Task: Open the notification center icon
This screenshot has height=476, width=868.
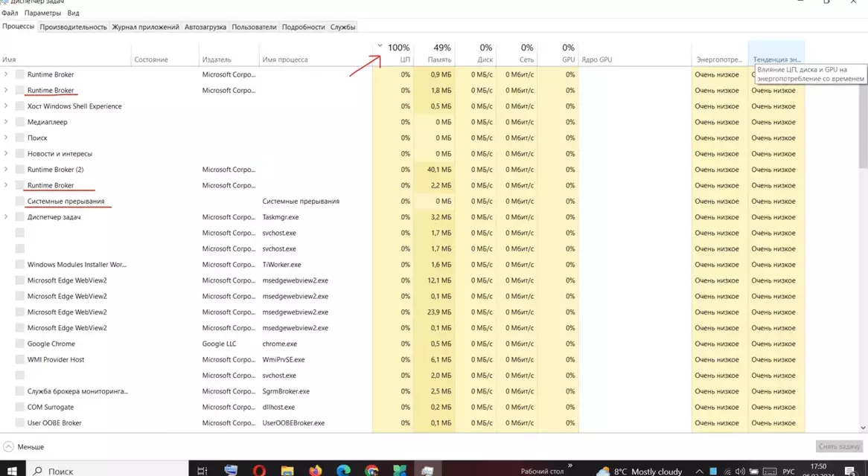Action: [850, 471]
